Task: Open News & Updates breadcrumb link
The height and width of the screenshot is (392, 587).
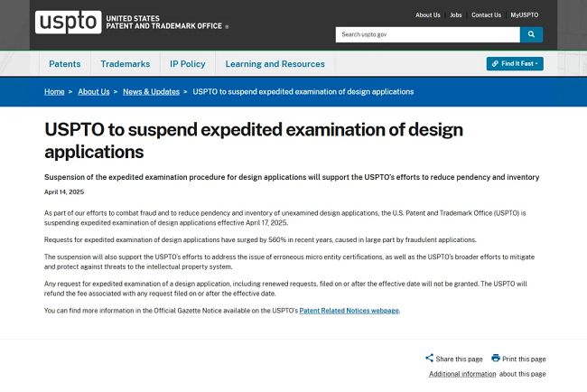Action: (x=151, y=92)
